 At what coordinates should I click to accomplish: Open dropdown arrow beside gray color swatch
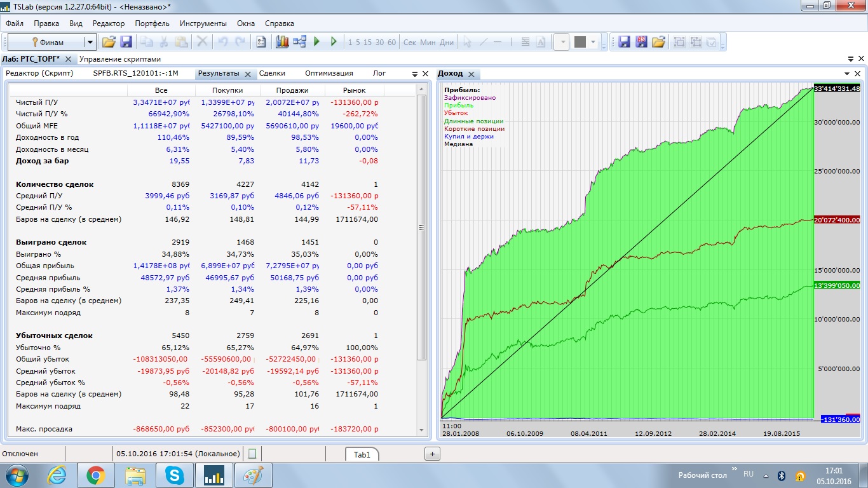[594, 43]
